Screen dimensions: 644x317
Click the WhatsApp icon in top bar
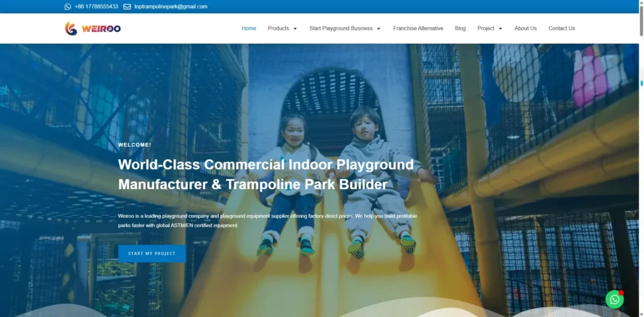pos(68,7)
